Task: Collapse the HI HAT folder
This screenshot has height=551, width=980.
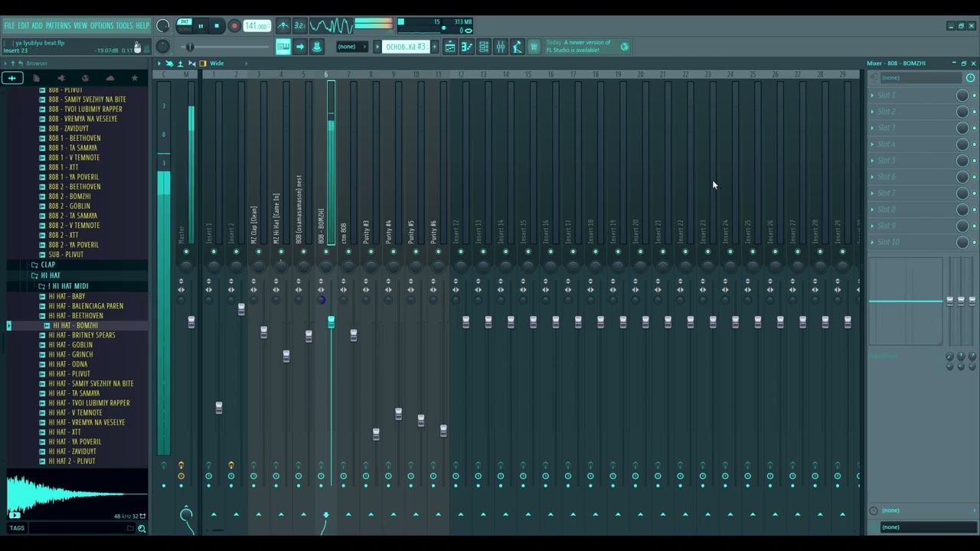Action: pos(51,275)
